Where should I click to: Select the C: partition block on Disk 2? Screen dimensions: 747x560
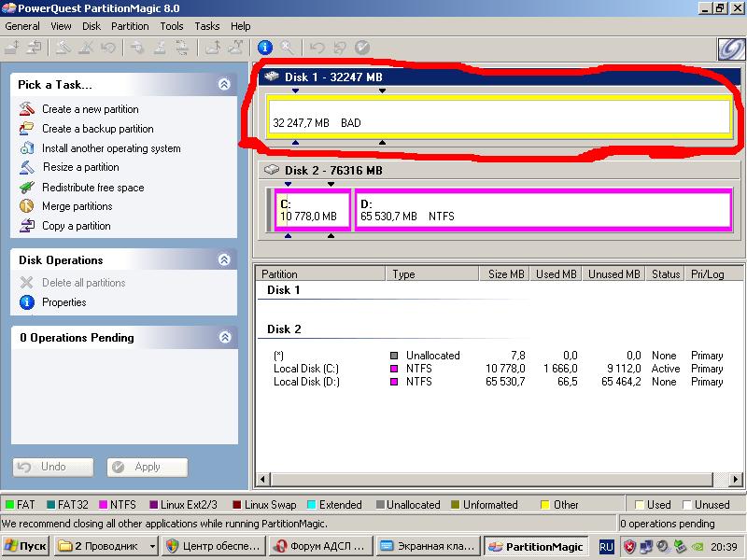312,210
